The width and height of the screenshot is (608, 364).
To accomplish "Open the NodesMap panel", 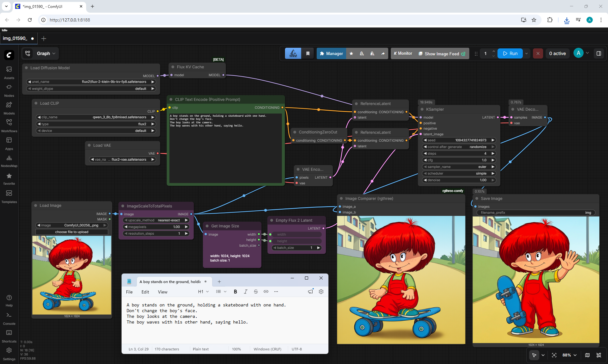I will (9, 161).
